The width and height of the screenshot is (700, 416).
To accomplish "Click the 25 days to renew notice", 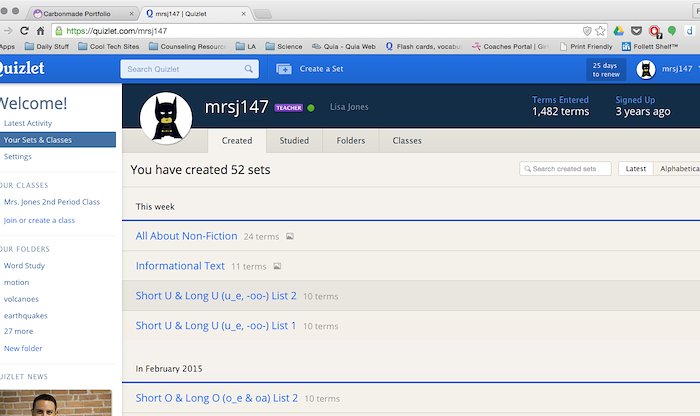I will point(606,70).
